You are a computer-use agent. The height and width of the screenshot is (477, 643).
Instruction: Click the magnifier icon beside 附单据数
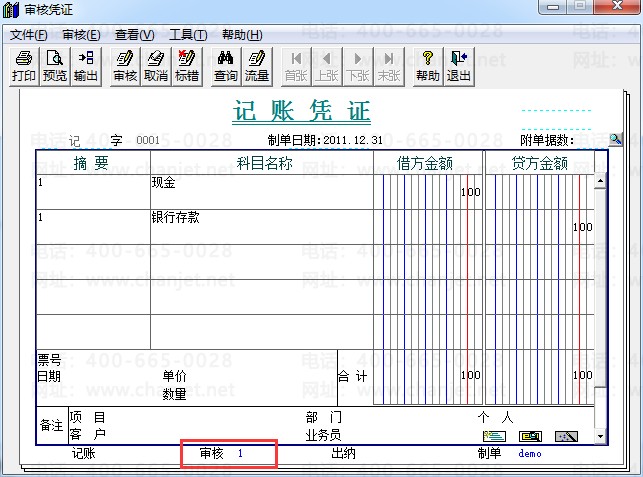coord(615,140)
